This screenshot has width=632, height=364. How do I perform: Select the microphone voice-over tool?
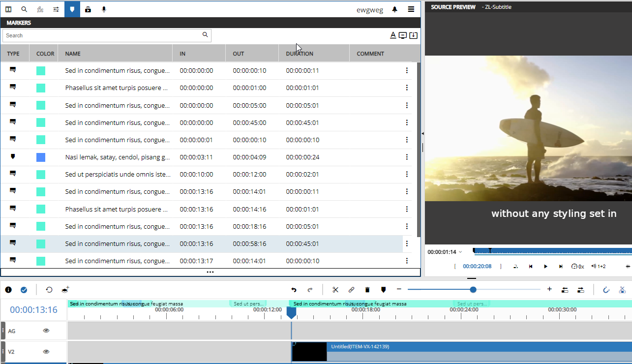pyautogui.click(x=103, y=9)
